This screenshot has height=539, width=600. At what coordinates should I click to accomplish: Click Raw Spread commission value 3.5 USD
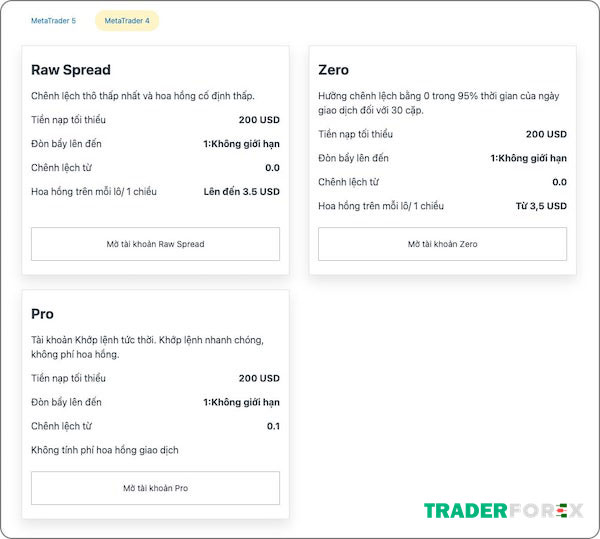pyautogui.click(x=241, y=192)
